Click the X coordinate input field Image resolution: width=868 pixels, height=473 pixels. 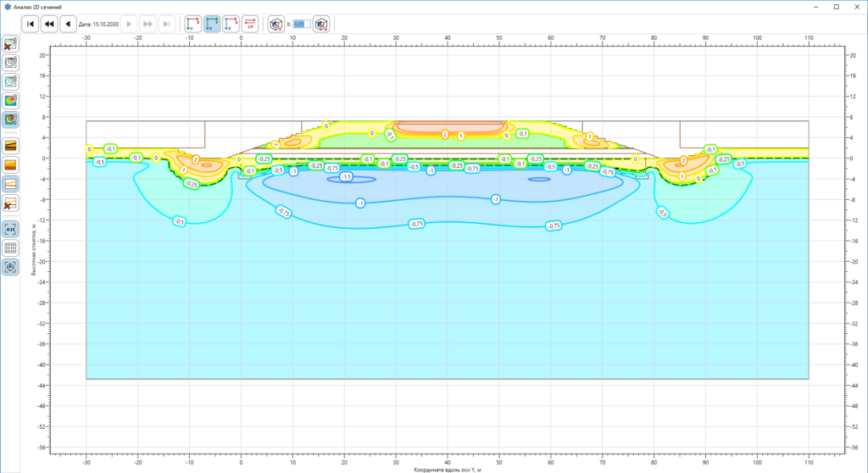301,24
